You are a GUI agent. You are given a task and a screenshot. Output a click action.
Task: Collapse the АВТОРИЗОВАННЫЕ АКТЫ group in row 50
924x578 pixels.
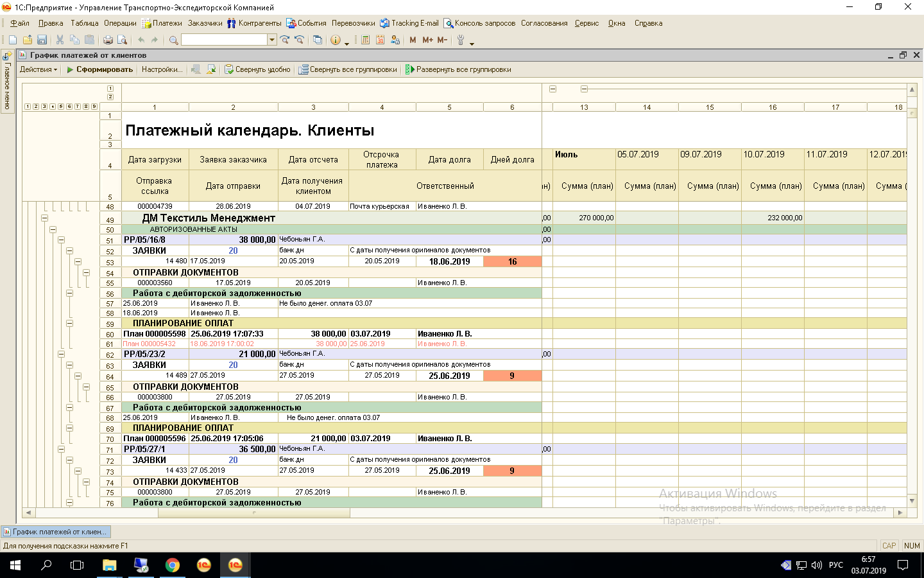tap(53, 229)
